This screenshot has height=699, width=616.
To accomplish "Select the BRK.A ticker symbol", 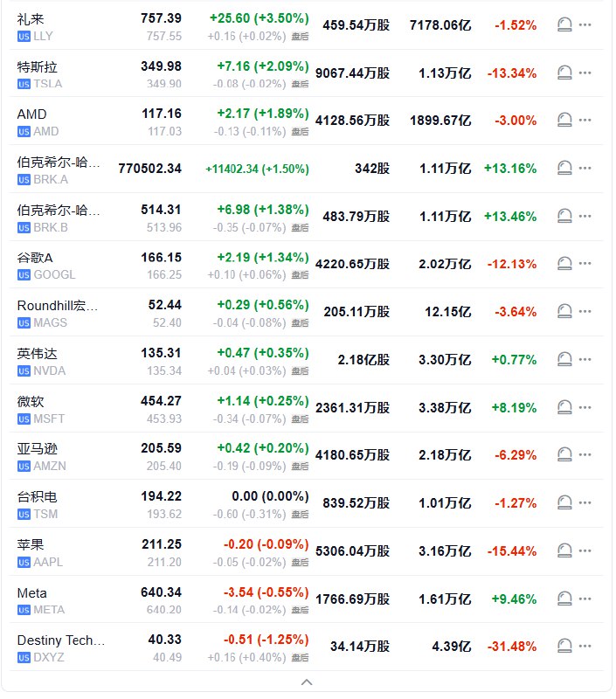I will point(52,179).
